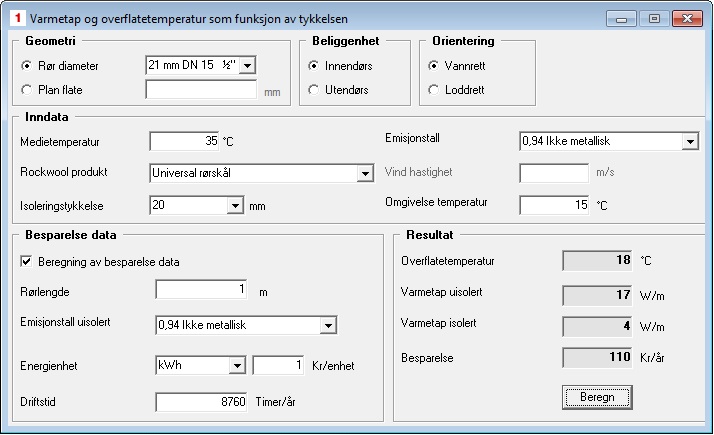
Task: Expand the Emisjonstall dropdown
Action: [x=690, y=141]
